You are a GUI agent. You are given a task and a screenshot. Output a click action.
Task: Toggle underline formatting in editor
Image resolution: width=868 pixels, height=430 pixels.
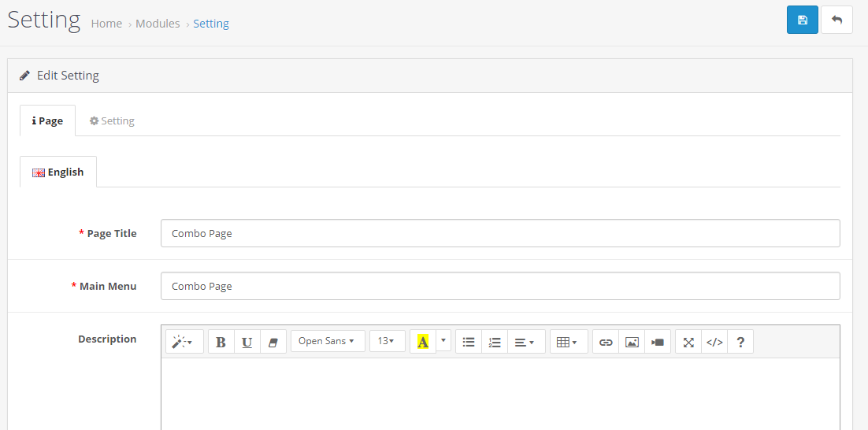coord(247,342)
